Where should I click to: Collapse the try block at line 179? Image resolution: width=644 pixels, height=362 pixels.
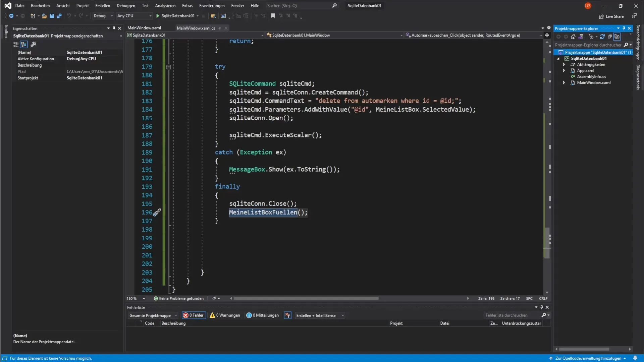pos(169,67)
